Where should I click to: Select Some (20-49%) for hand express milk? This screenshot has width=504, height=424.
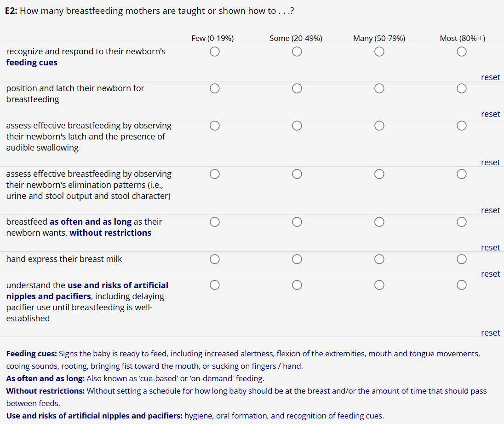pos(297,260)
